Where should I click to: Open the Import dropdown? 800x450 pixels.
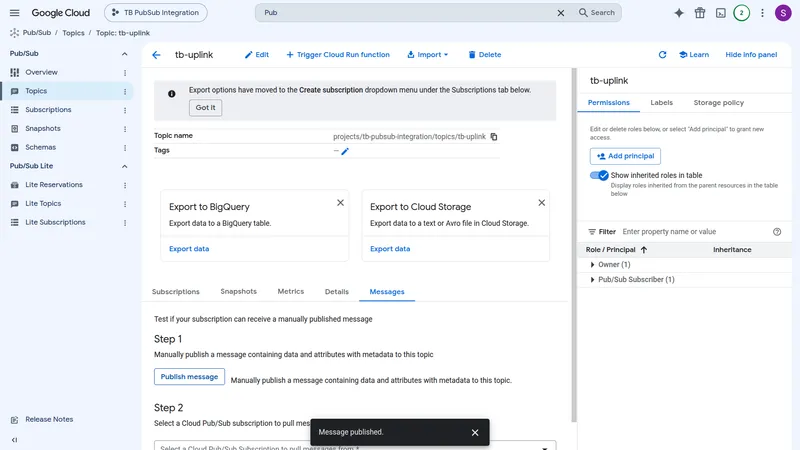428,55
